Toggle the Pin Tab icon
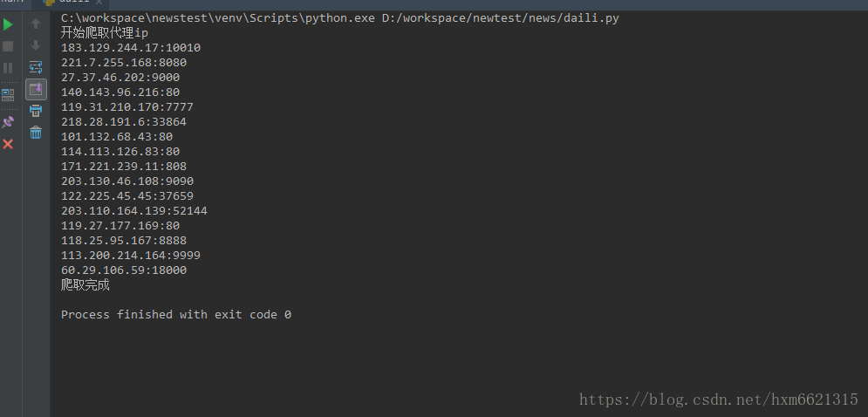This screenshot has height=417, width=868. point(8,122)
